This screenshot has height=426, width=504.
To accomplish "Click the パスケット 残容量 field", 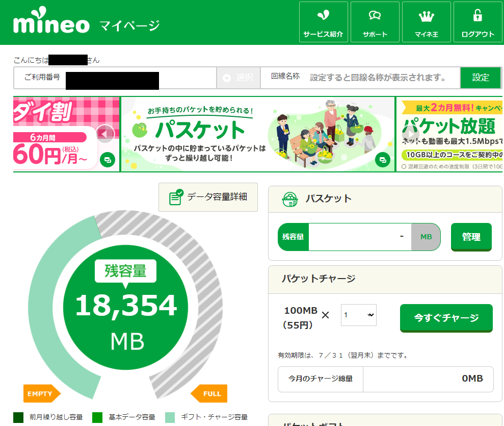I will click(359, 237).
